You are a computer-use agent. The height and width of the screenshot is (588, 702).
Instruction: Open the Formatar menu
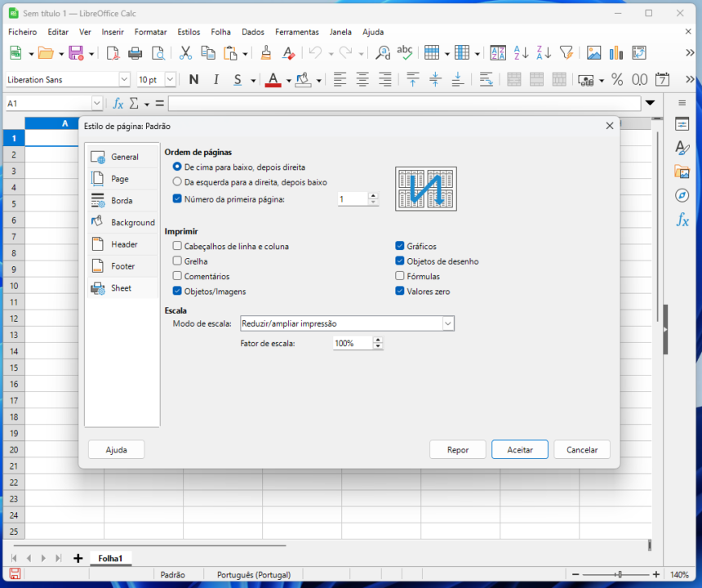pyautogui.click(x=150, y=32)
